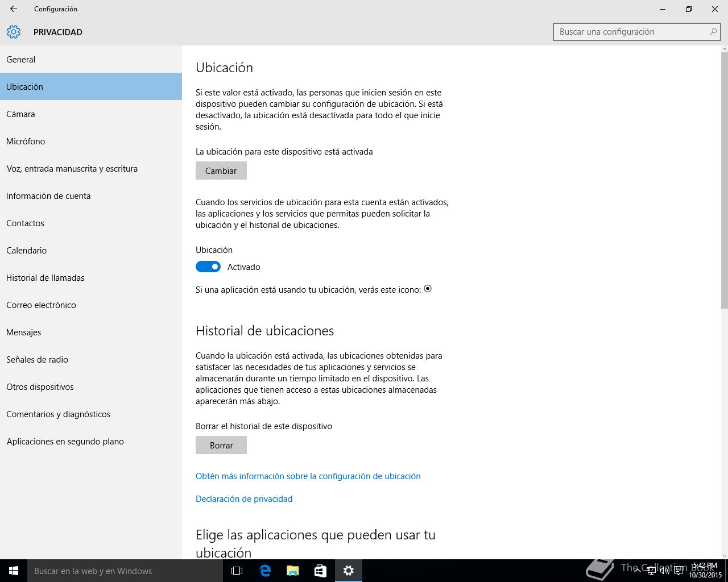This screenshot has height=582, width=728.
Task: Open Historial de llamadas
Action: point(91,277)
